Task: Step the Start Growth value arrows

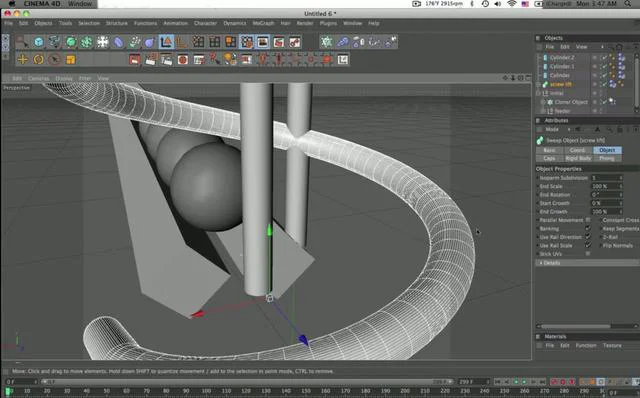Action: pos(621,203)
